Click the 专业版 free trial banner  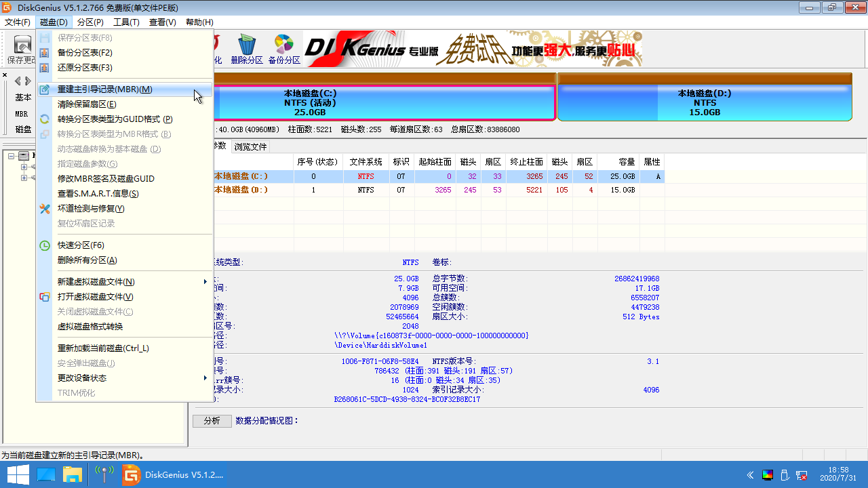pos(473,49)
